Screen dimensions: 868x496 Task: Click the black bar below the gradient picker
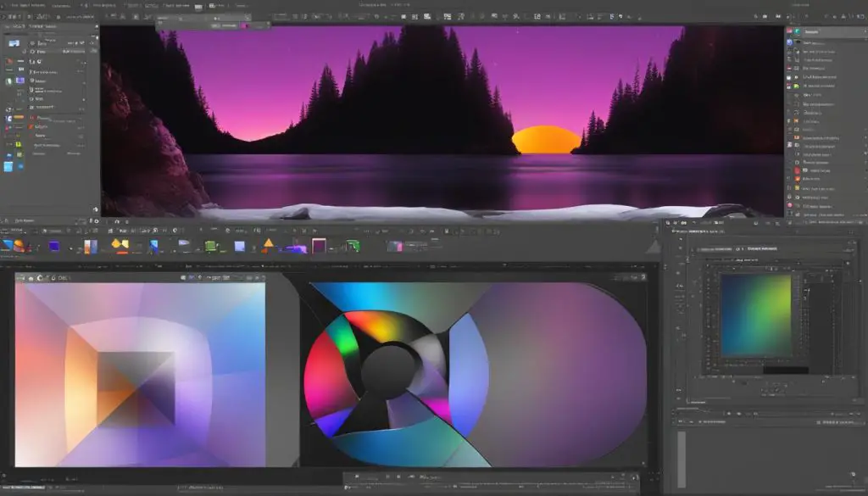(x=786, y=370)
